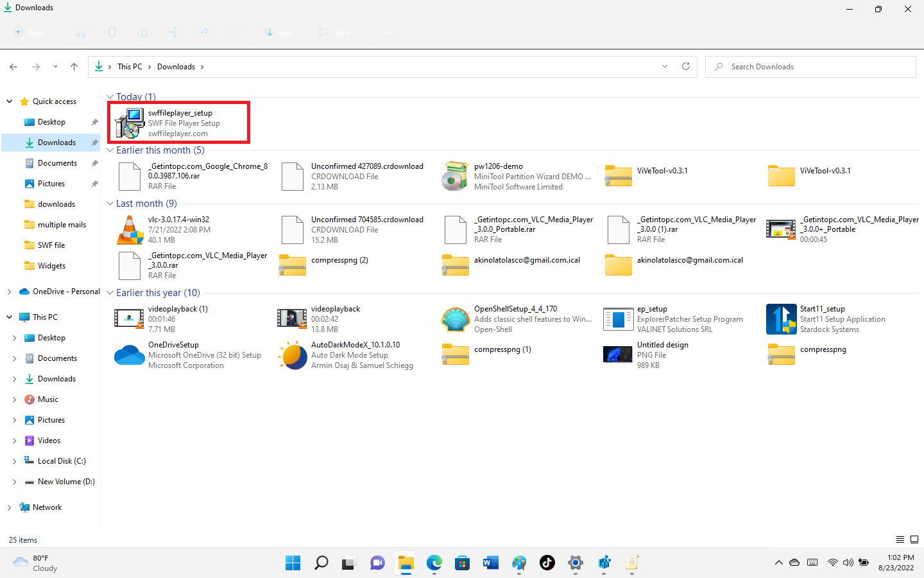The width and height of the screenshot is (924, 578).
Task: Open the See more ellipsis menu
Action: click(x=385, y=32)
